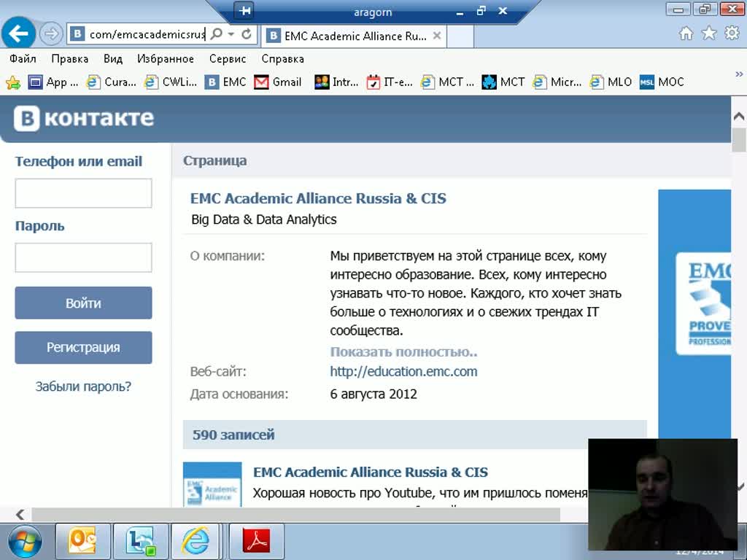Open the Вид menu
Image resolution: width=747 pixels, height=560 pixels.
click(113, 58)
